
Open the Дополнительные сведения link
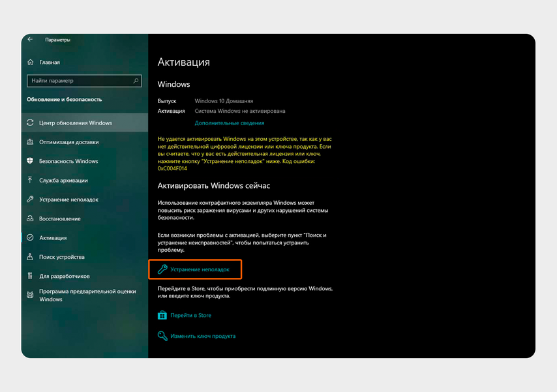[x=230, y=123]
